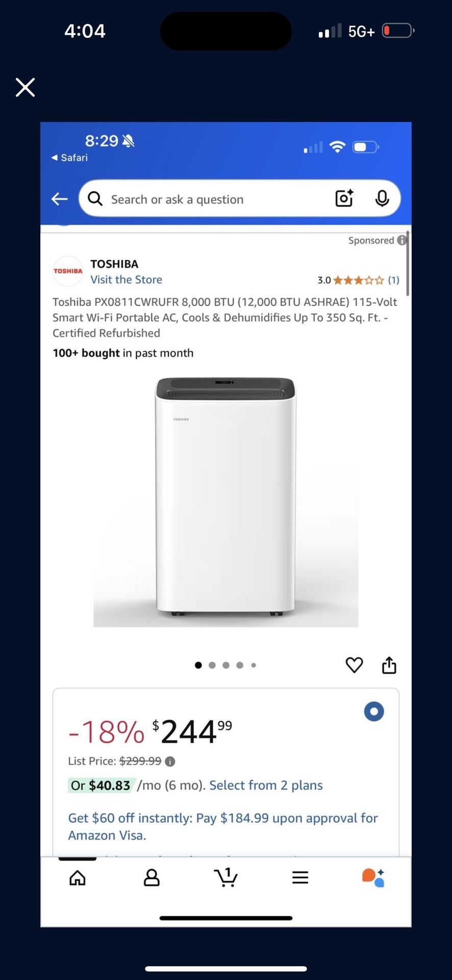452x980 pixels.
Task: Open the shopping cart with 1 item
Action: (226, 877)
